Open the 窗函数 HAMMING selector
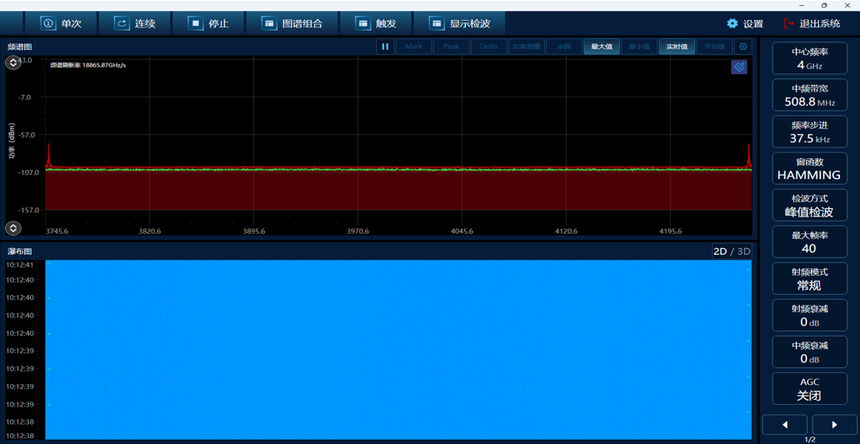The width and height of the screenshot is (860, 444). pyautogui.click(x=808, y=168)
